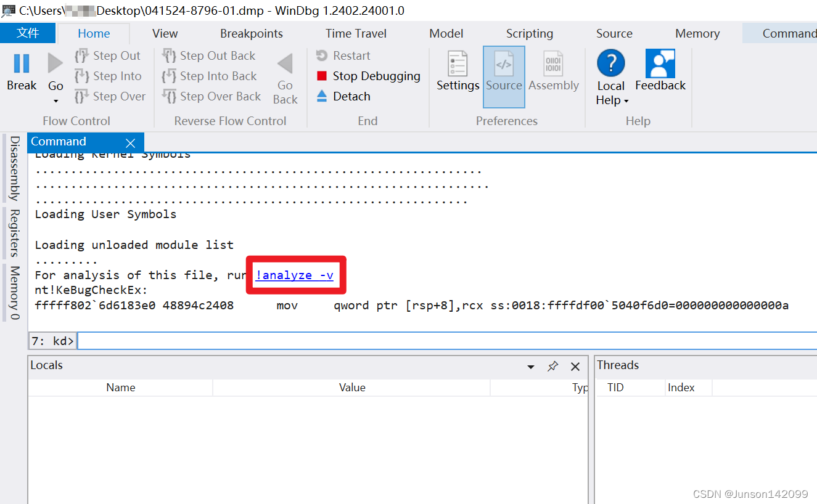Open the Go dropdown arrow
Image resolution: width=817 pixels, height=504 pixels.
click(x=55, y=101)
